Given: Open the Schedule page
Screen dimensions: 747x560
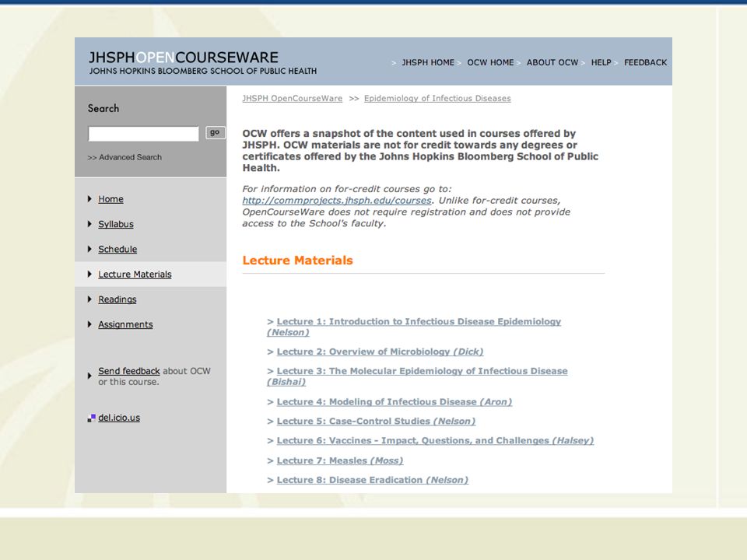Looking at the screenshot, I should (x=117, y=249).
